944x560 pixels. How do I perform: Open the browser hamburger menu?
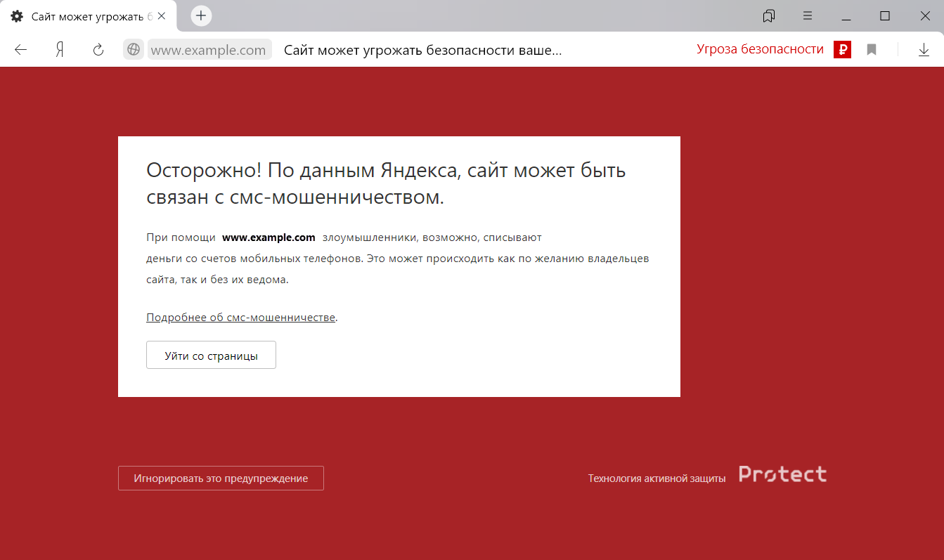pyautogui.click(x=808, y=16)
